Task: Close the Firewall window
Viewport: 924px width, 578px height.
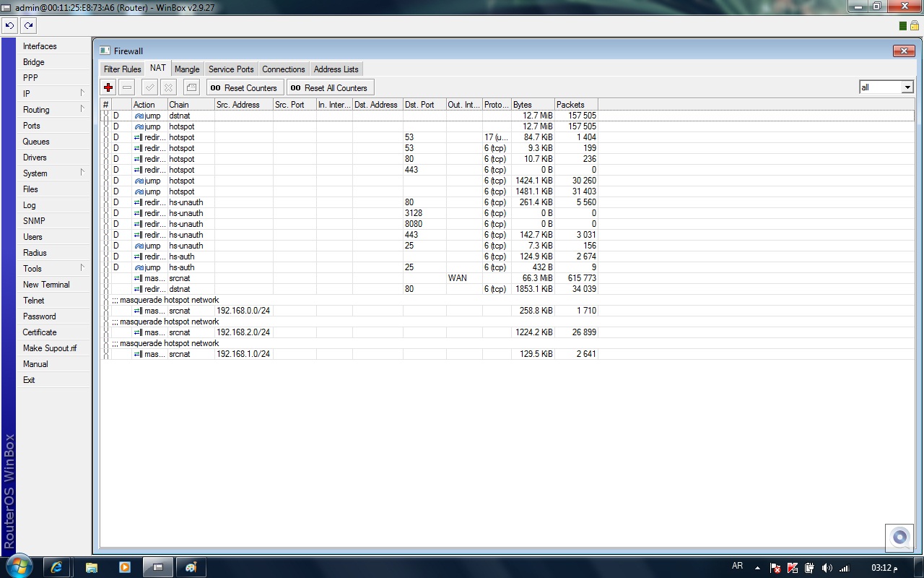Action: point(904,51)
